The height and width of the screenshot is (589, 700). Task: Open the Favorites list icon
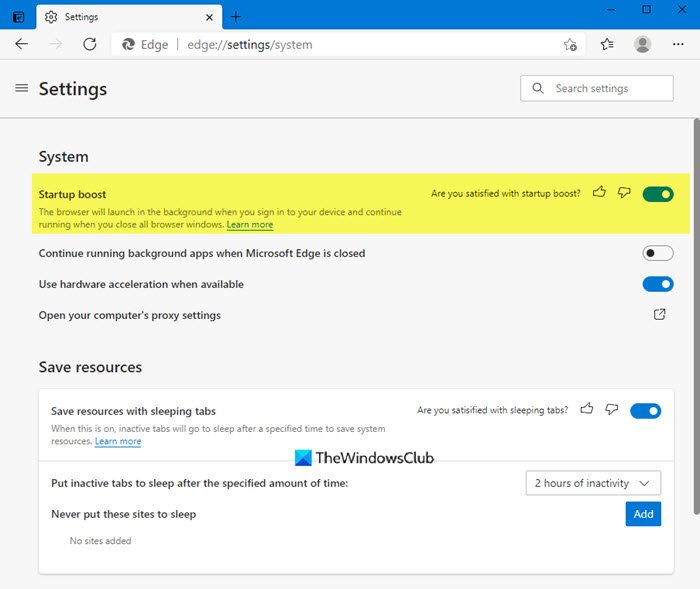(x=607, y=44)
